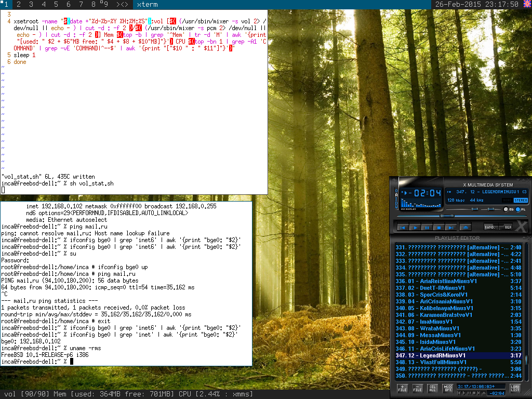532x399 pixels.
Task: Switch to dwm tag 1
Action: click(6, 4)
